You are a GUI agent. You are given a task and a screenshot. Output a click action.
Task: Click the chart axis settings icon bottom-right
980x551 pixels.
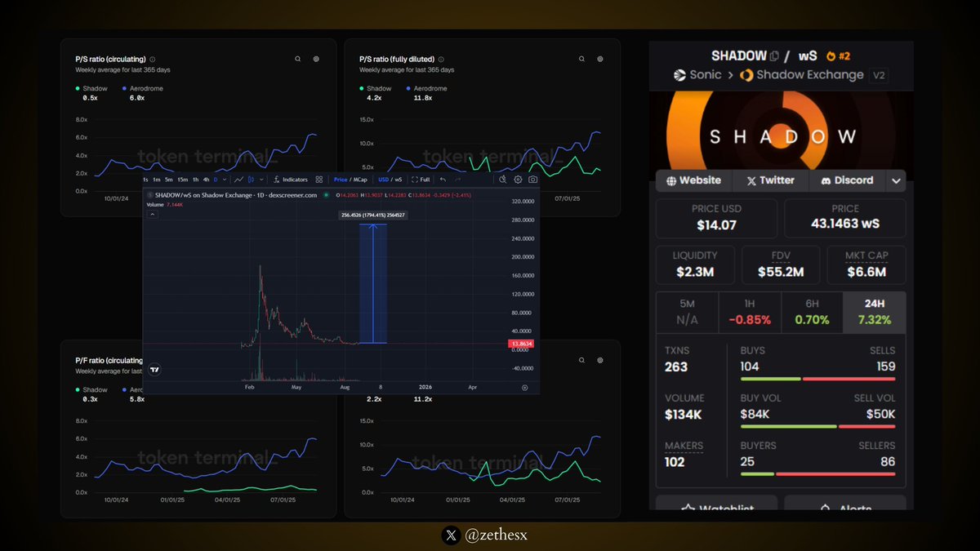(524, 388)
